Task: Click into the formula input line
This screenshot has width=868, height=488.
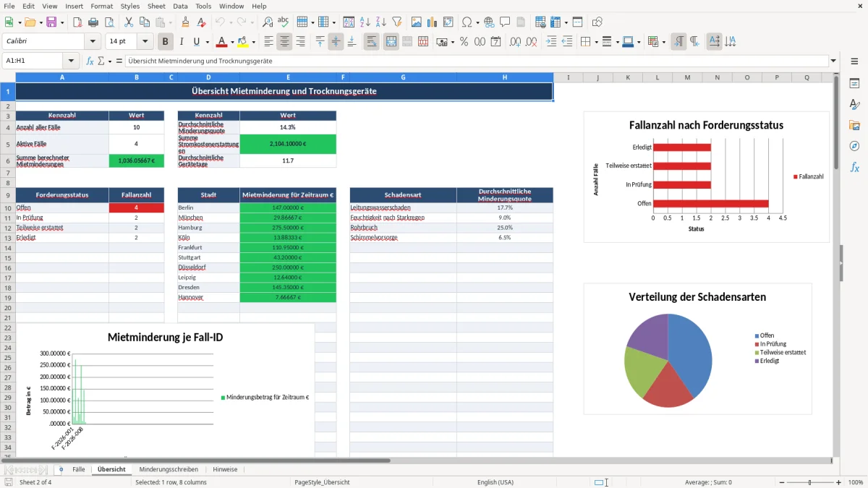Action: click(x=476, y=61)
